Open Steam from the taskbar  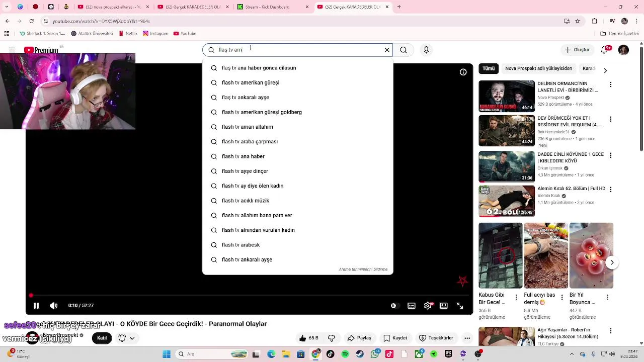pos(360,354)
